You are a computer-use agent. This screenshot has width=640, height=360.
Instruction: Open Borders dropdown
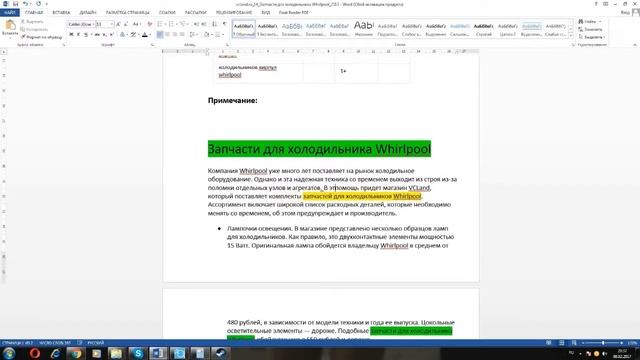click(219, 35)
